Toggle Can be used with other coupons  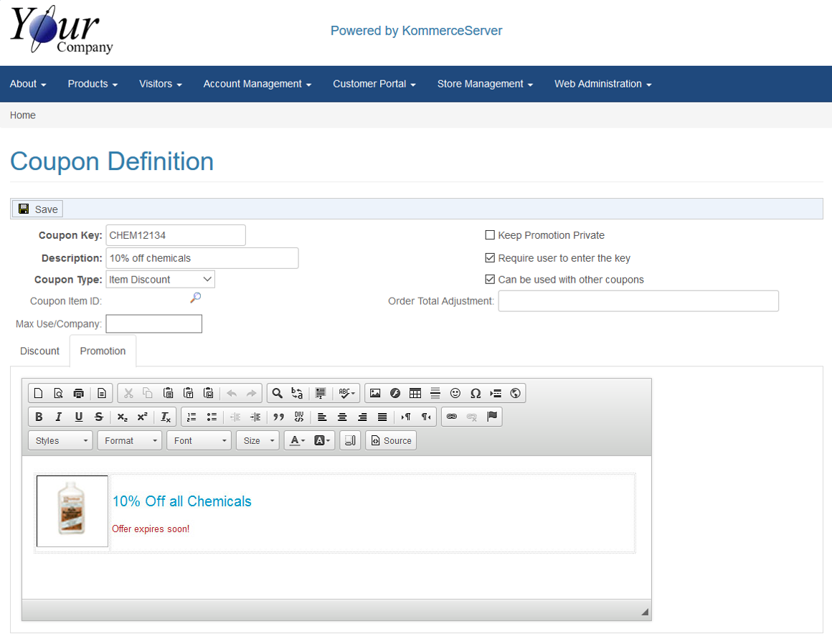click(490, 280)
